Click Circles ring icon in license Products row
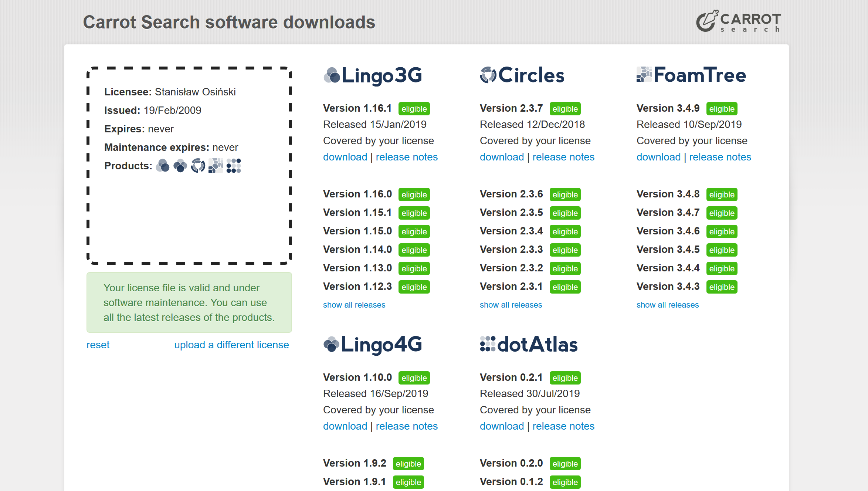Image resolution: width=868 pixels, height=491 pixels. (198, 166)
